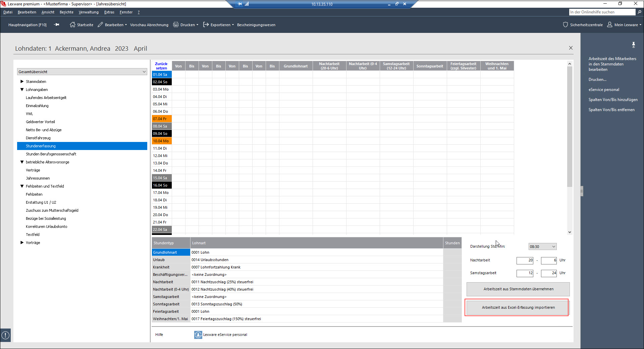Open the Extras menu
This screenshot has width=644, height=349.
(109, 12)
